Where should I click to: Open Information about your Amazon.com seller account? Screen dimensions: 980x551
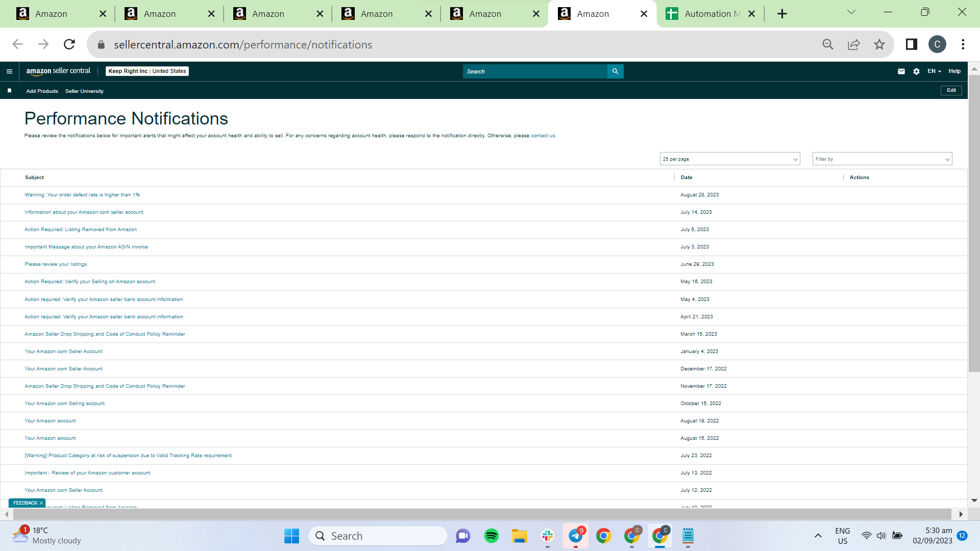pos(84,212)
